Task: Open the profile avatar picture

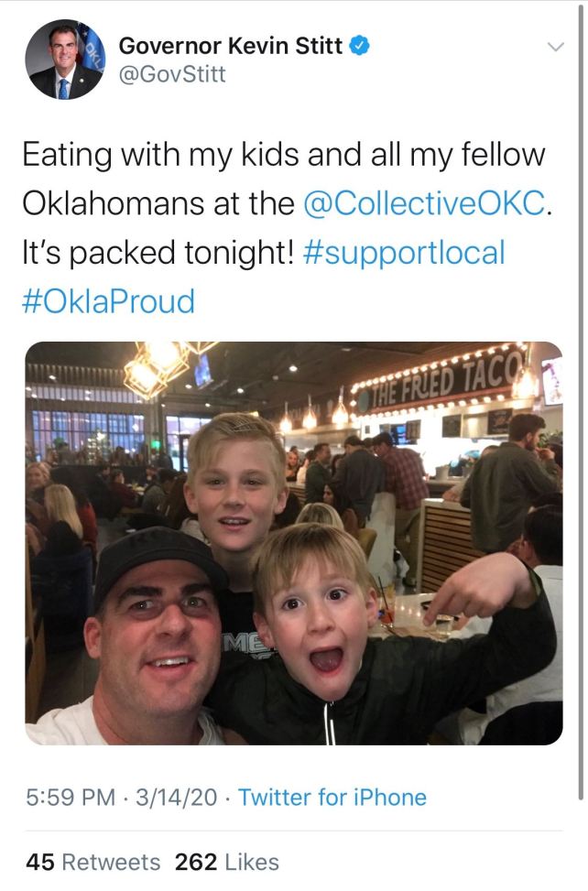Action: (x=65, y=60)
